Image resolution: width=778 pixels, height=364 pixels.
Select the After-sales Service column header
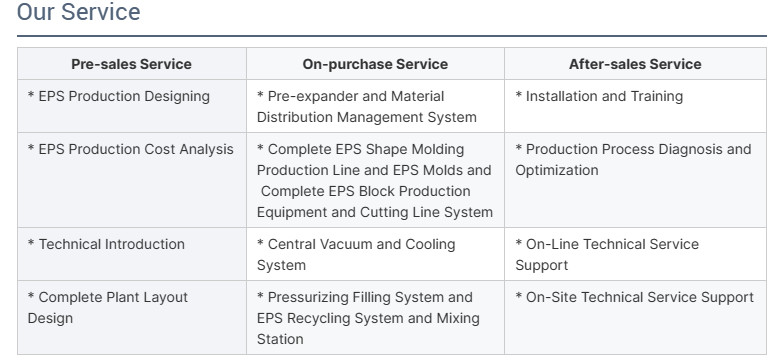tap(635, 64)
